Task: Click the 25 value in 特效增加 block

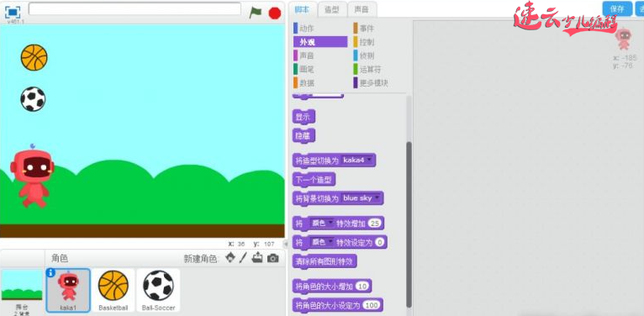Action: pos(375,224)
